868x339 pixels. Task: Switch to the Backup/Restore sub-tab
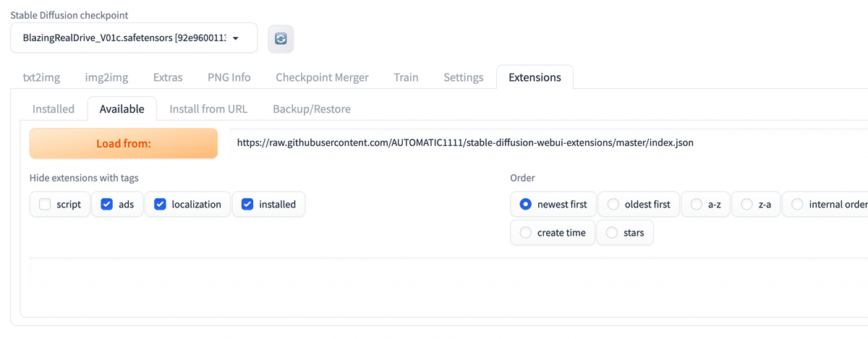[x=312, y=109]
